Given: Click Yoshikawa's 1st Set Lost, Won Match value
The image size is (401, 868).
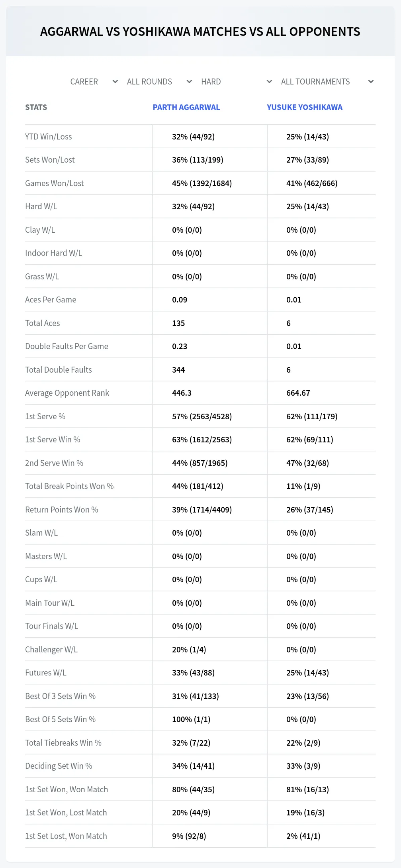Looking at the screenshot, I should [x=303, y=836].
